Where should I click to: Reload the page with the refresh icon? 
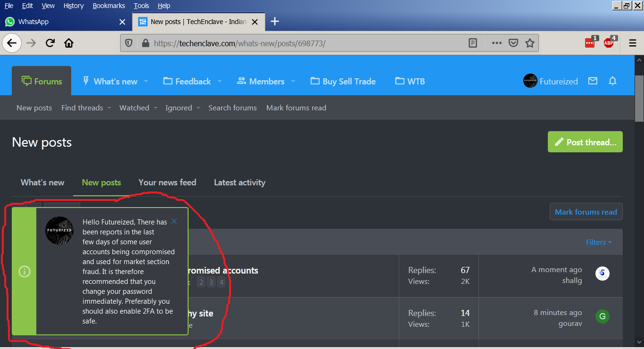(50, 43)
